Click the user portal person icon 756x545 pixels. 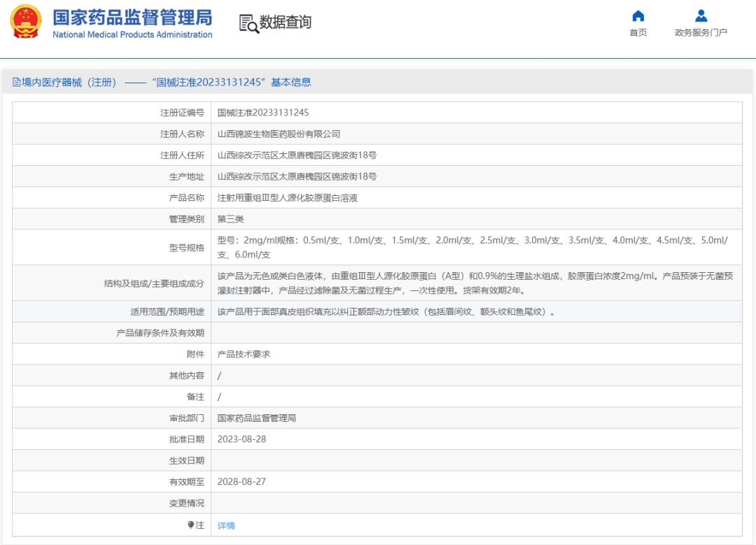tap(701, 16)
